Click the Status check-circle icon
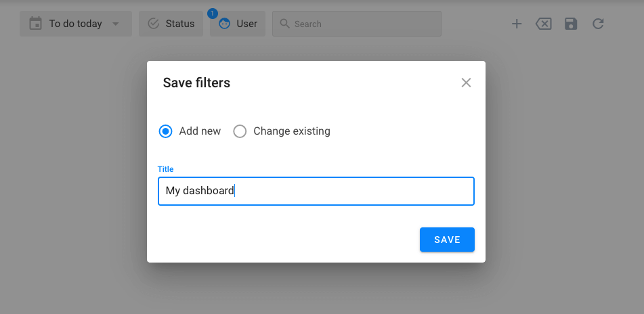Viewport: 644px width, 314px height. click(153, 24)
